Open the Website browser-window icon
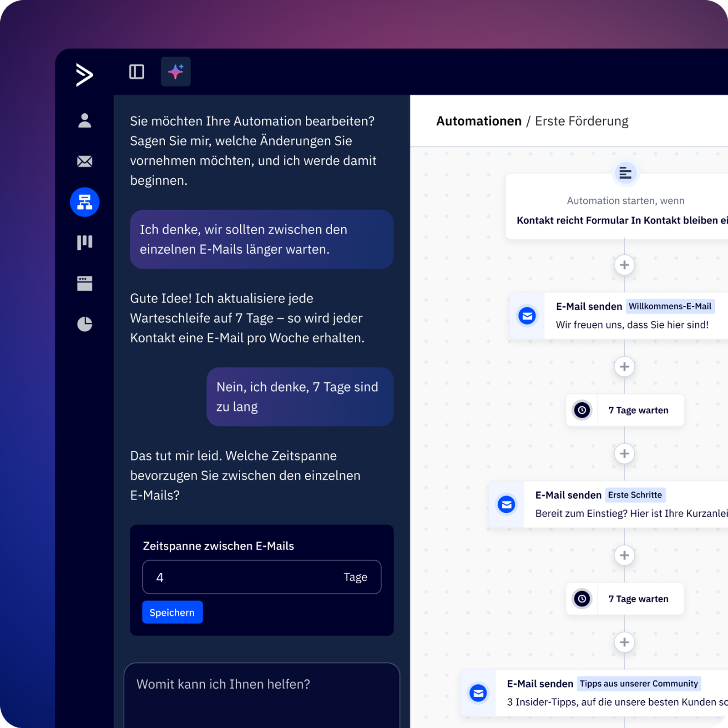728x728 pixels. (x=85, y=283)
